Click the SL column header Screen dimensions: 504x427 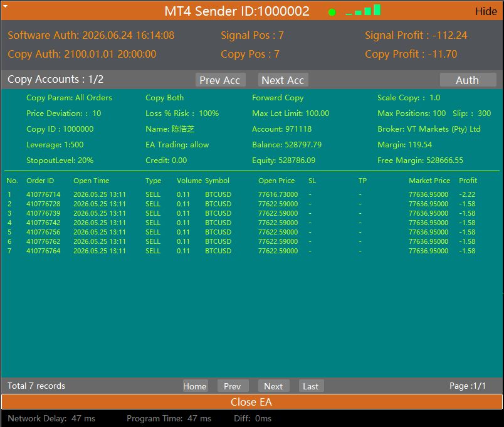(x=312, y=181)
